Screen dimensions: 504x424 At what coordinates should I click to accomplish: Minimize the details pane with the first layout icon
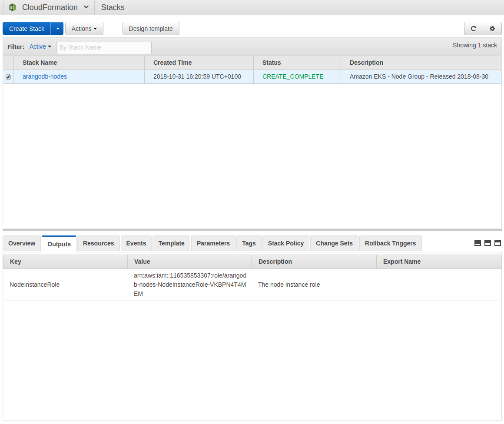[477, 243]
